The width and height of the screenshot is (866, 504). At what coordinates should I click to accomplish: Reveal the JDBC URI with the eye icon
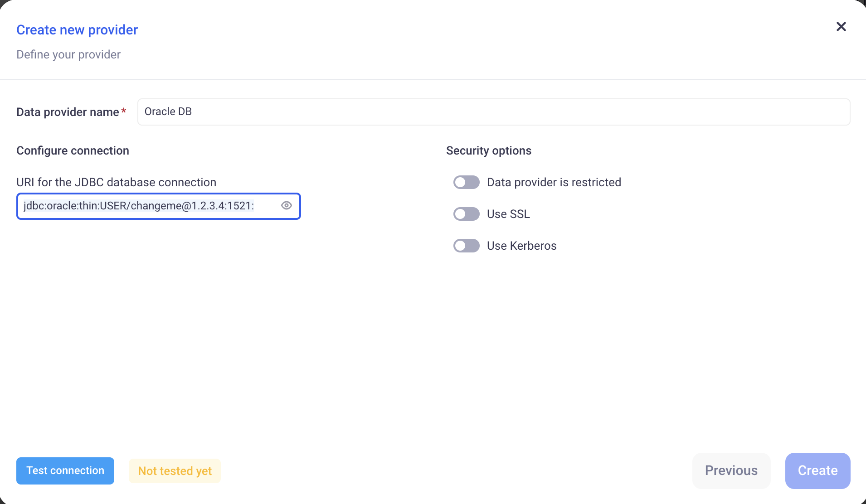click(x=286, y=206)
